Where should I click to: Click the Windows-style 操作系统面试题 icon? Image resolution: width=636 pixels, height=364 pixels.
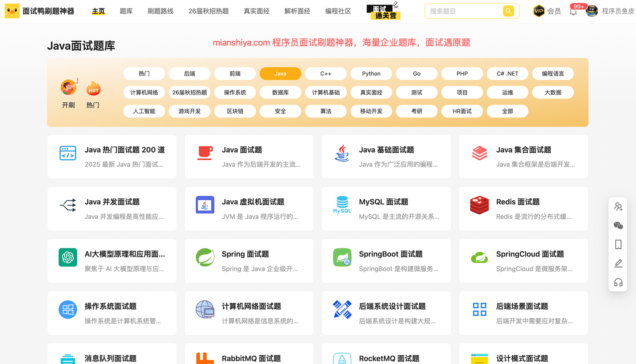(68, 309)
